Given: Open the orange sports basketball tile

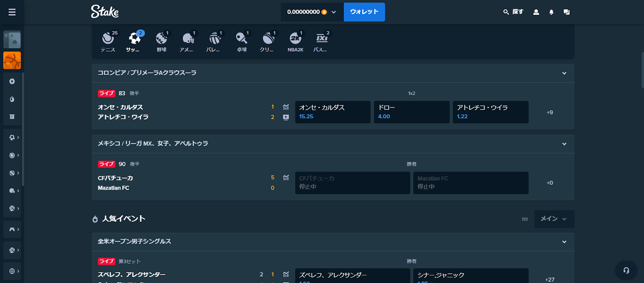Looking at the screenshot, I should point(12,60).
